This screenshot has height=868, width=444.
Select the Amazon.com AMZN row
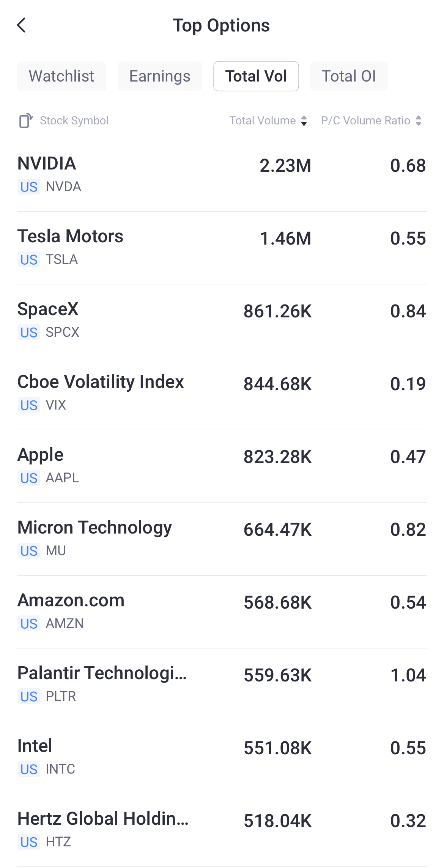(x=222, y=612)
